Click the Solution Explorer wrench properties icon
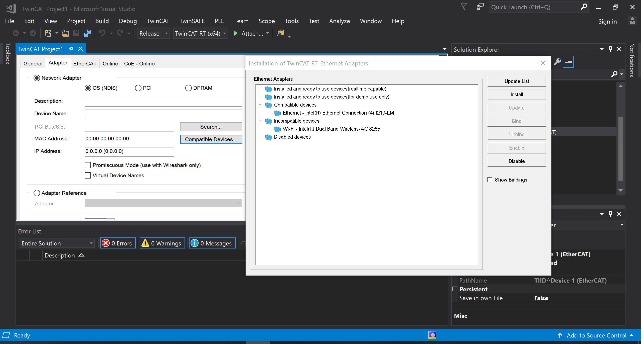The image size is (644, 344). pyautogui.click(x=557, y=62)
